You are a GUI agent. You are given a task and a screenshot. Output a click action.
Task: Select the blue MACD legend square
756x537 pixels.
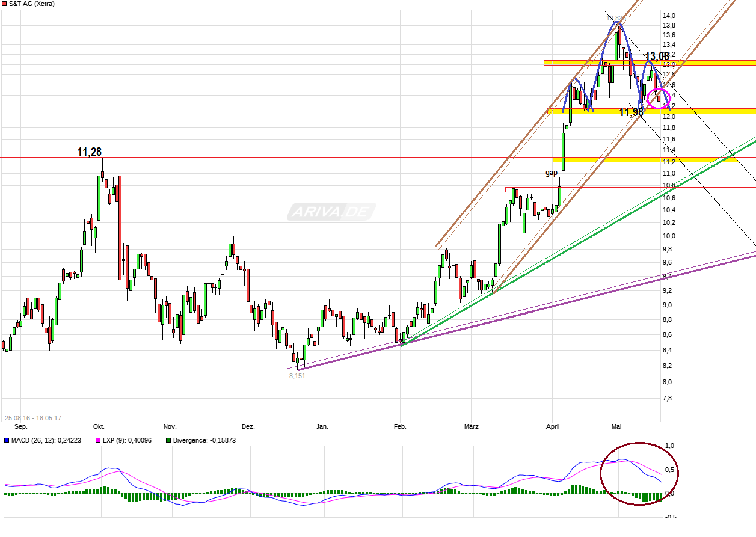[6, 440]
